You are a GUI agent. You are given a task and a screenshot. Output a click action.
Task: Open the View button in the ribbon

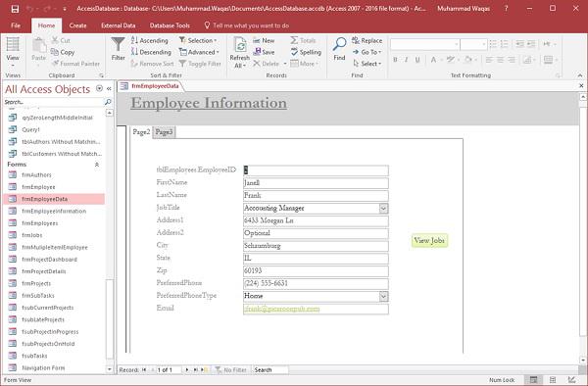click(13, 52)
